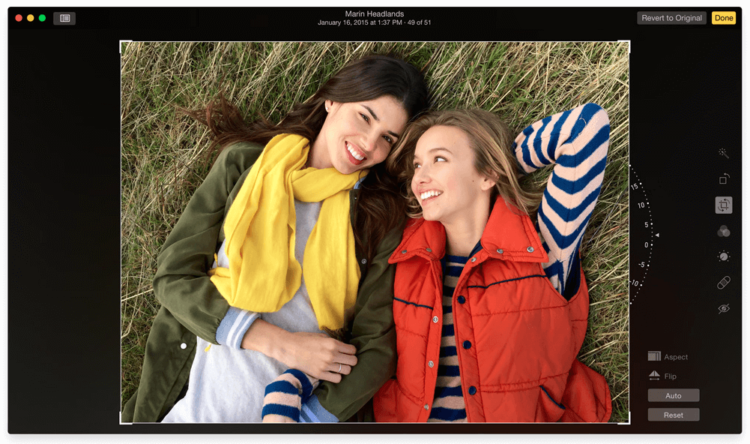Click the straighten dial pointer arrow
Image resolution: width=750 pixels, height=444 pixels.
click(x=657, y=235)
